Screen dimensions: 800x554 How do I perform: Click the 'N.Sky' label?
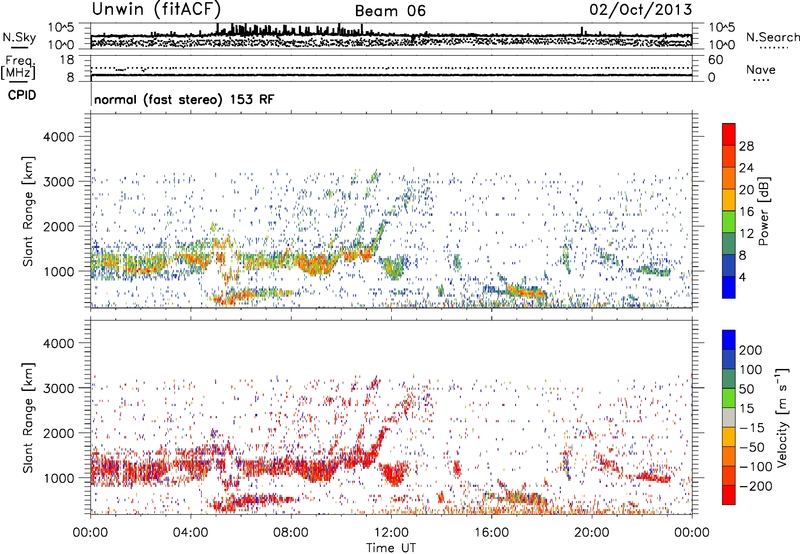coord(19,37)
